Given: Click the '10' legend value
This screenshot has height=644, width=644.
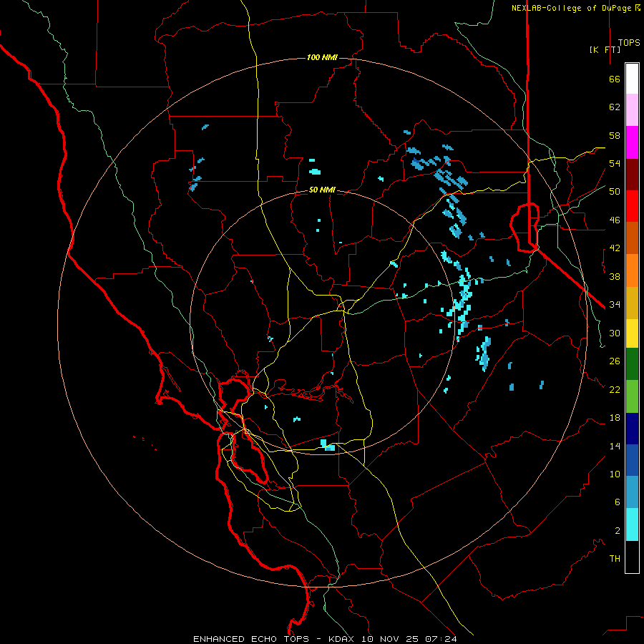Looking at the screenshot, I should coord(615,474).
